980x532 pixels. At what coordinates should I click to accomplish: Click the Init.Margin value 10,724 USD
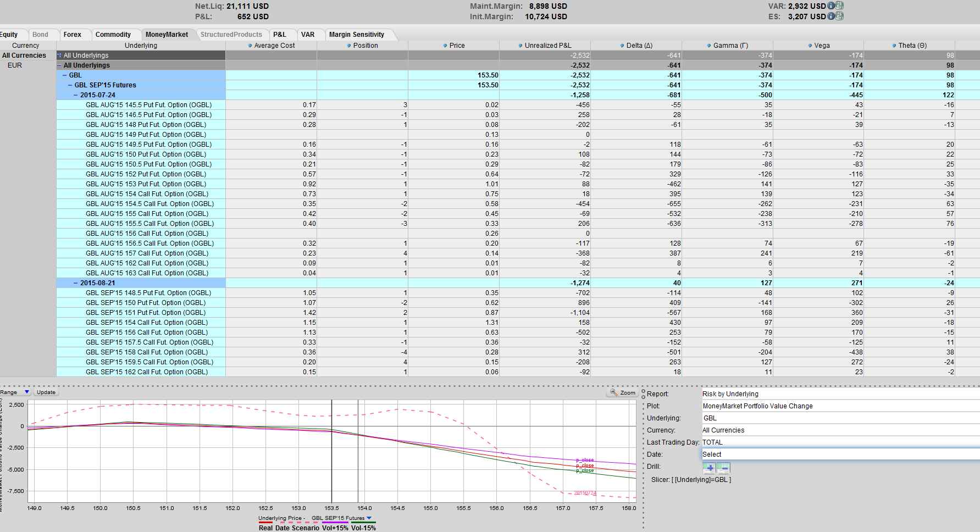(x=546, y=16)
